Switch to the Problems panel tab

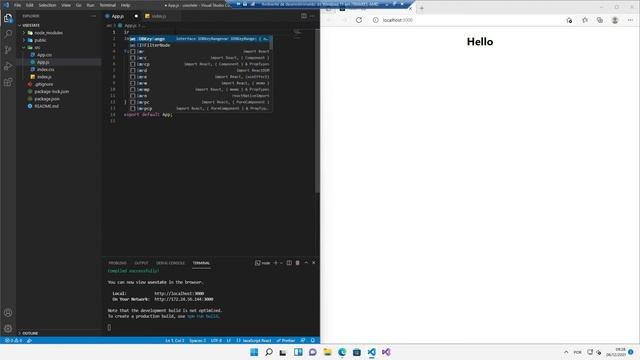tap(118, 263)
